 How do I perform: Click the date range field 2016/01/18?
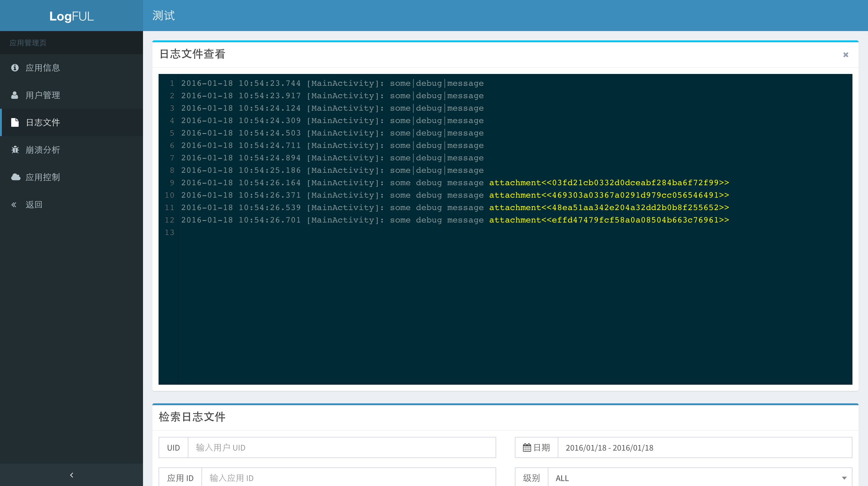(x=705, y=447)
